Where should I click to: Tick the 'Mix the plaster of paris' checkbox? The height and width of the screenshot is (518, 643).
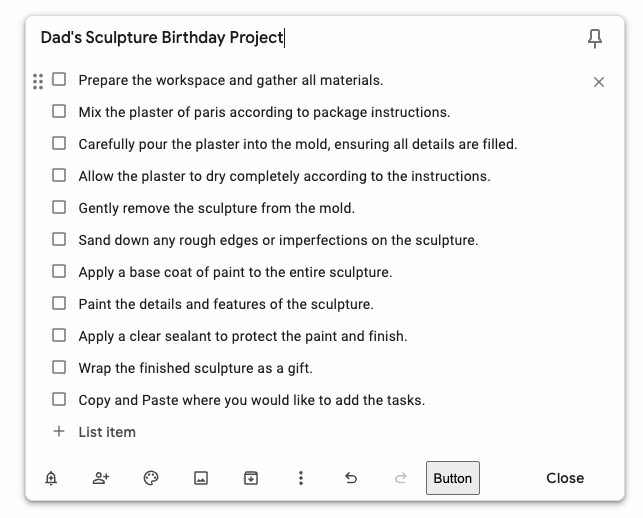pos(59,112)
